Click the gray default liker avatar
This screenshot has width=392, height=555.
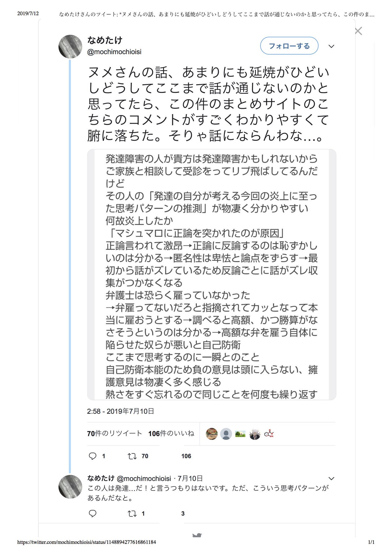point(226,434)
